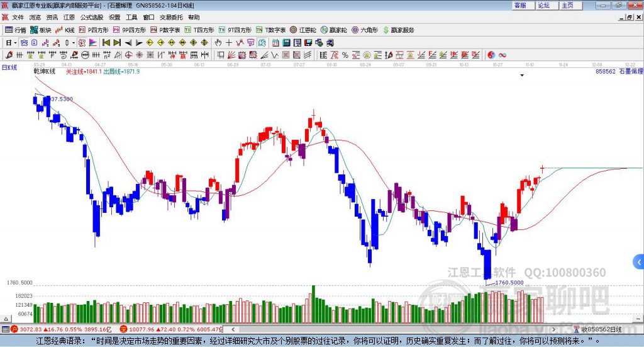Click the 858562 石墨烯理 stock code label

pos(619,71)
